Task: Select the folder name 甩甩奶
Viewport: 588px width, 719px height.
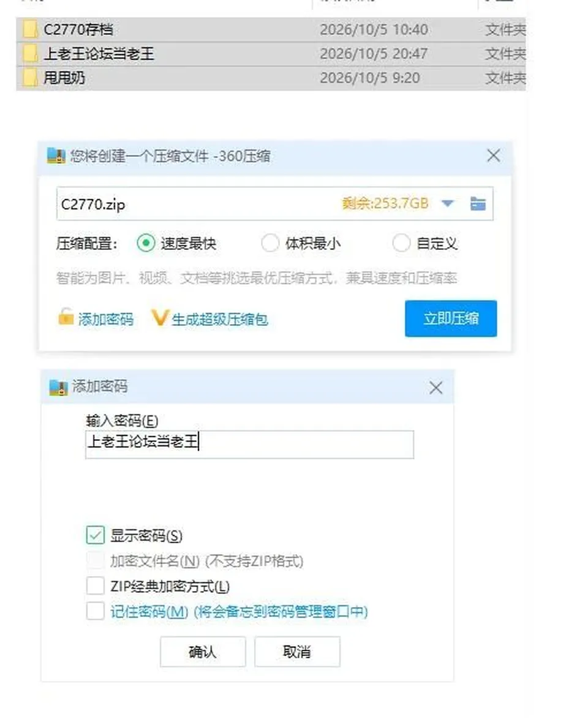Action: coord(64,78)
